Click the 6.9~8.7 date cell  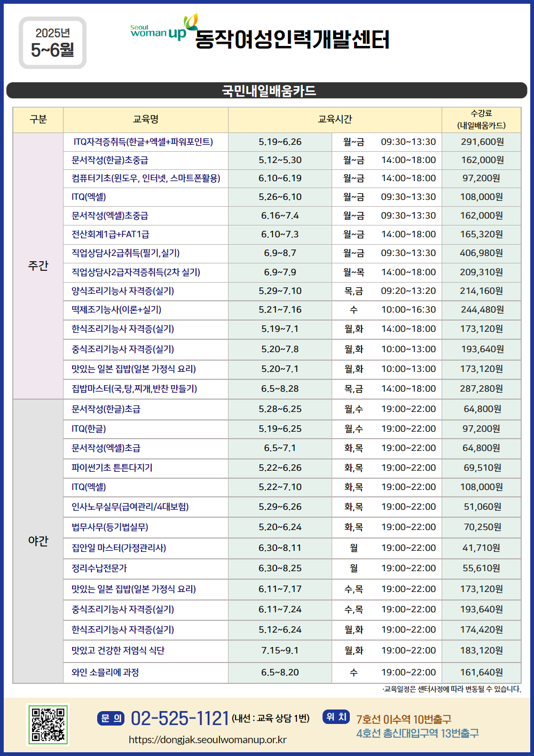point(280,253)
